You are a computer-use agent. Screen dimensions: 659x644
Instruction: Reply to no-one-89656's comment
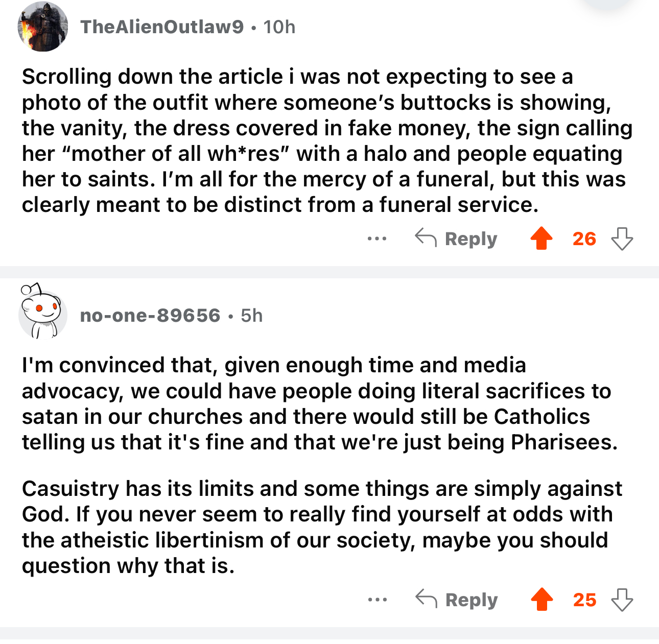tap(456, 600)
